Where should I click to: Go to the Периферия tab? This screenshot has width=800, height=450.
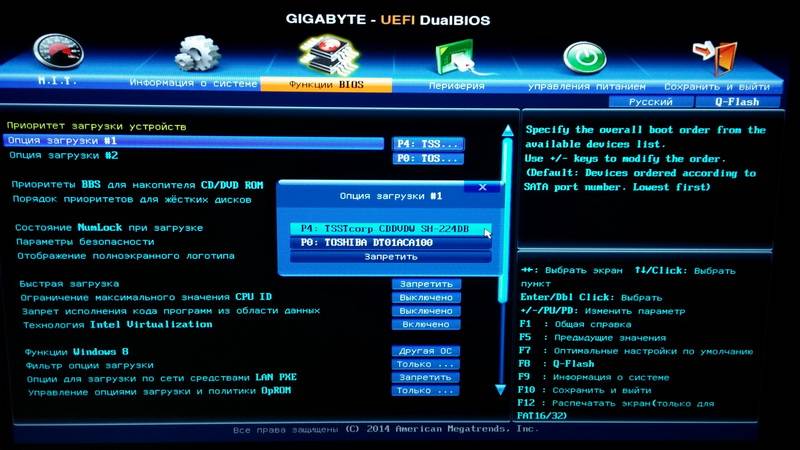point(456,86)
